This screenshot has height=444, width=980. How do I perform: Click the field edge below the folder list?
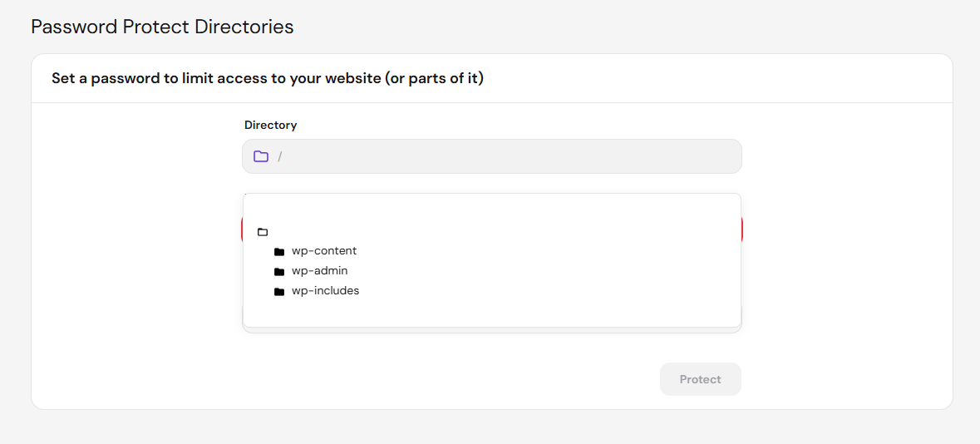click(x=492, y=330)
